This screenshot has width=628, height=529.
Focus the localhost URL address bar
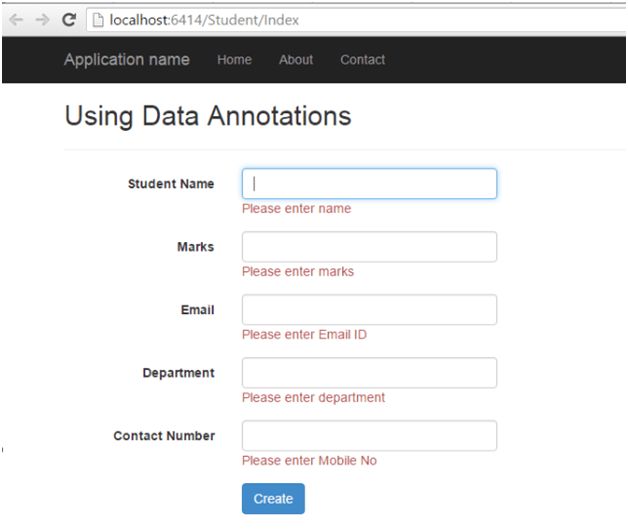click(x=300, y=19)
